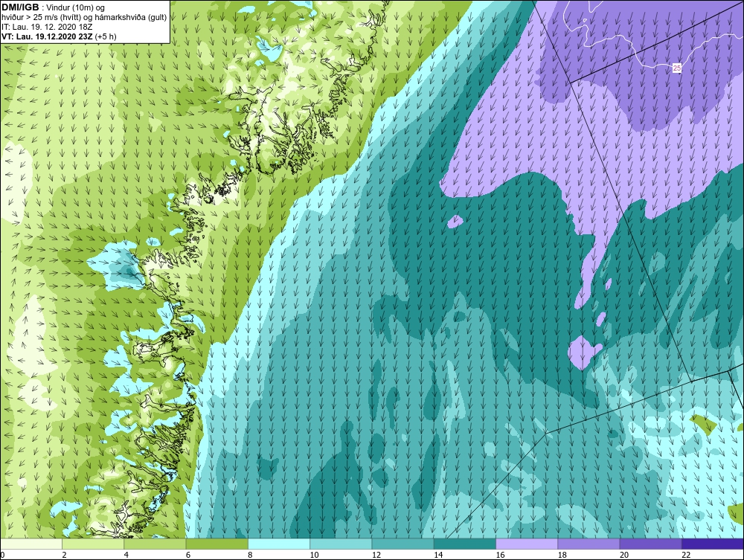Click the "25" gust contour label
The width and height of the screenshot is (744, 560).
click(x=676, y=68)
